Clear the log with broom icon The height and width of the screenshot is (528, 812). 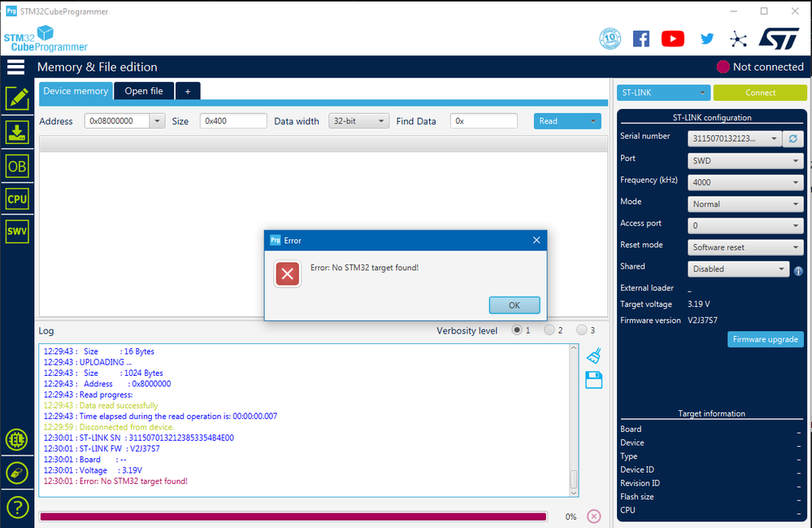594,356
